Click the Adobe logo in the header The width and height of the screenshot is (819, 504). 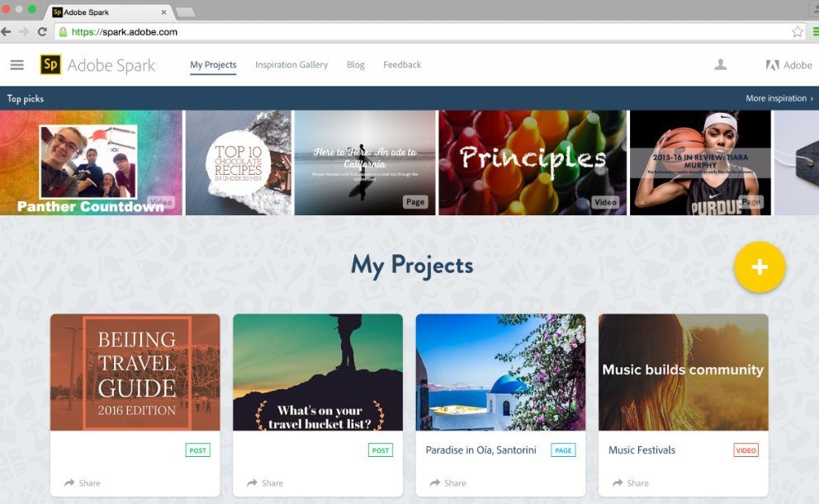[x=788, y=65]
